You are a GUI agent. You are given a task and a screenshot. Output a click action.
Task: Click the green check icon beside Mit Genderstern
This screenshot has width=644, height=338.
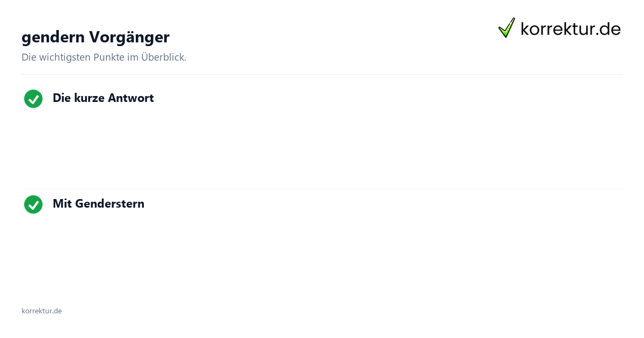tap(33, 204)
